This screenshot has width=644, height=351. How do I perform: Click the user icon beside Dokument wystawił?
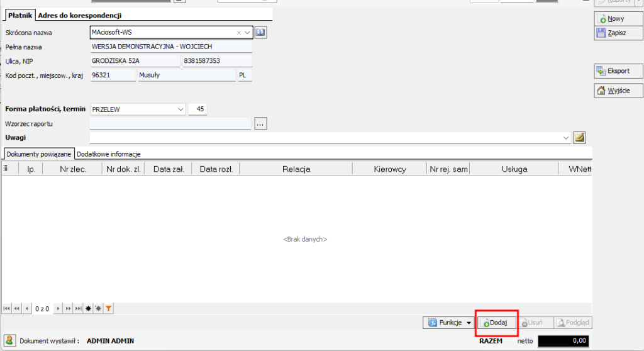pyautogui.click(x=9, y=340)
